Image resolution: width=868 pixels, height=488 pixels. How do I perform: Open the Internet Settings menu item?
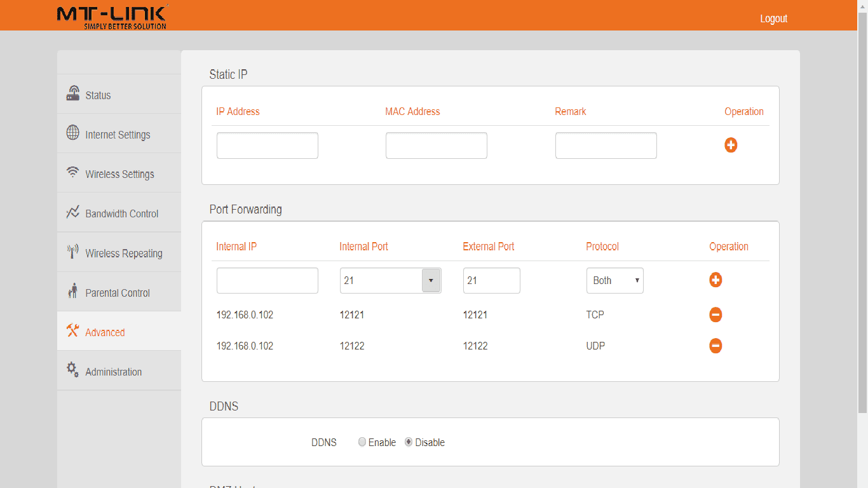click(x=119, y=133)
